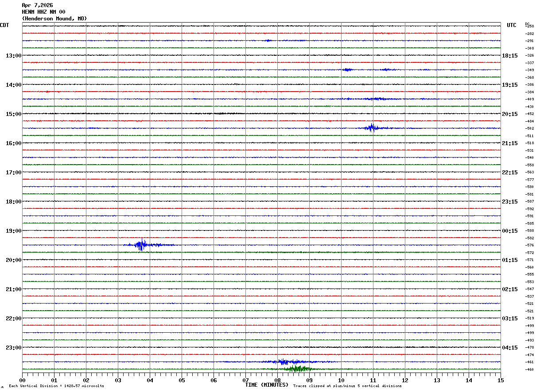The height and width of the screenshot is (392, 536).
Task: Click the 19:00 CDT time label
Action: pos(13,231)
